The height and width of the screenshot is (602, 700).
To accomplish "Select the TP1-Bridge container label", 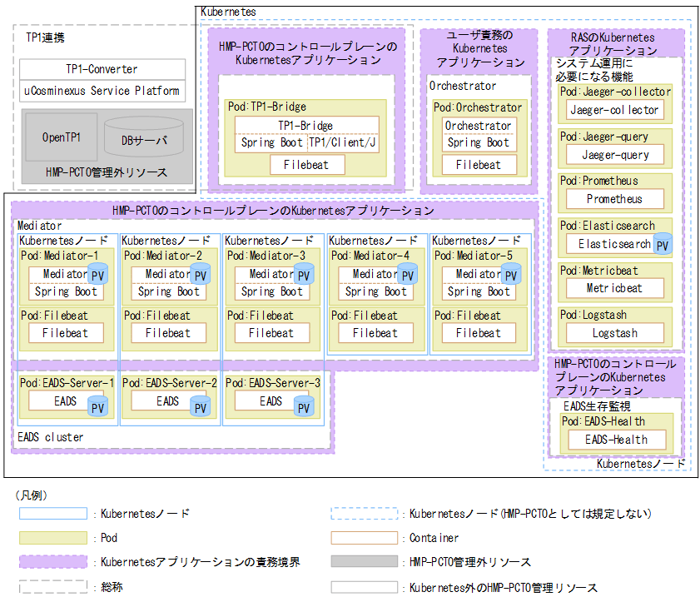I will point(306,125).
